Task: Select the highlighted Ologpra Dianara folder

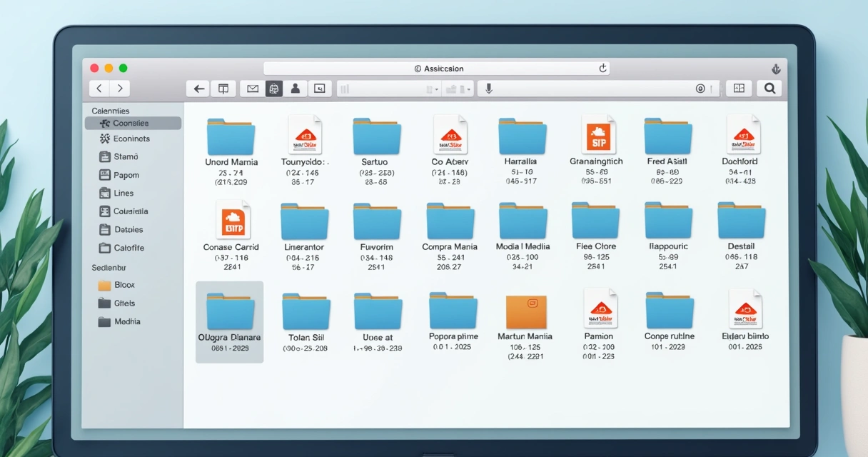Action: click(230, 321)
